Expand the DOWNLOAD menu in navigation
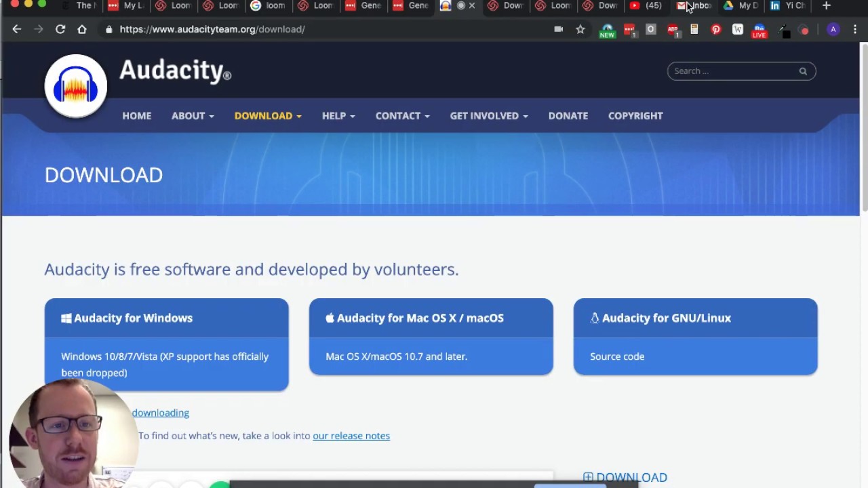 point(268,116)
